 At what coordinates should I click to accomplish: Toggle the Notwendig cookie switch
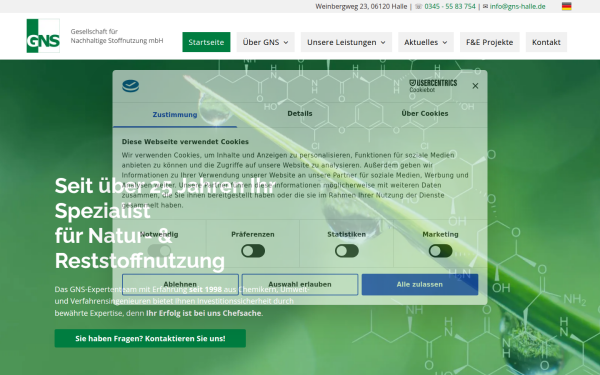tap(159, 251)
